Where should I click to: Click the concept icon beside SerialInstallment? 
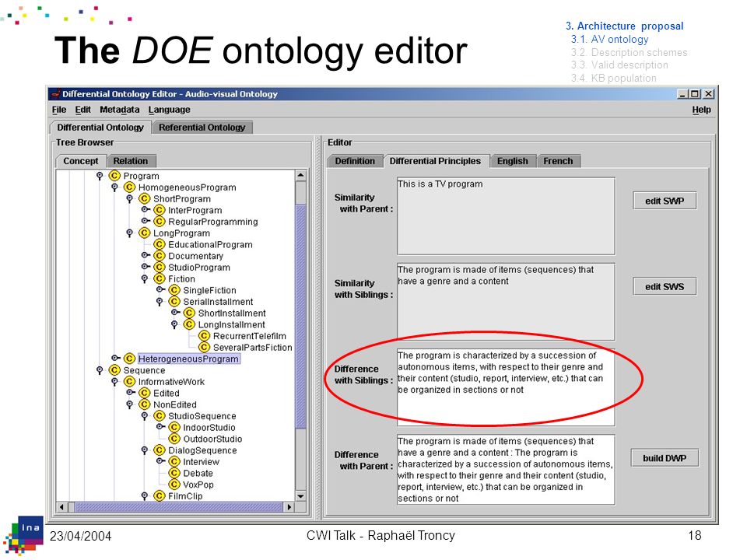click(174, 302)
